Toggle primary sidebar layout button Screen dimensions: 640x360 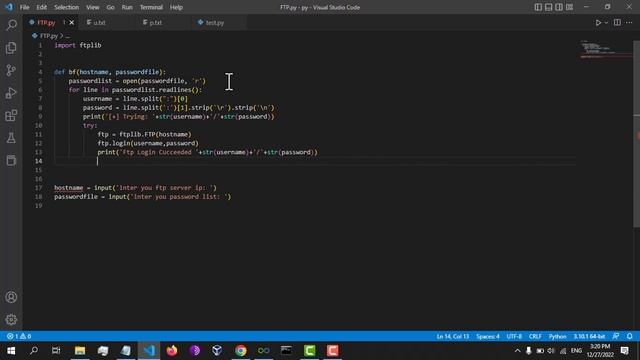click(538, 7)
